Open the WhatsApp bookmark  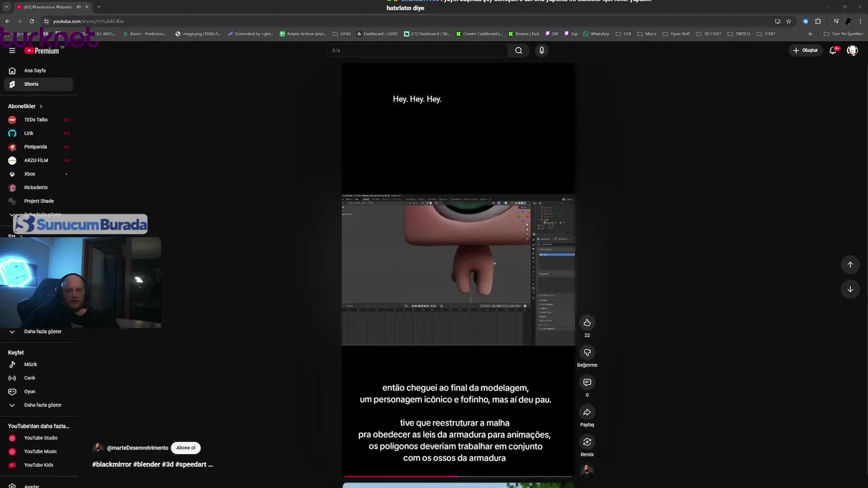pyautogui.click(x=595, y=33)
